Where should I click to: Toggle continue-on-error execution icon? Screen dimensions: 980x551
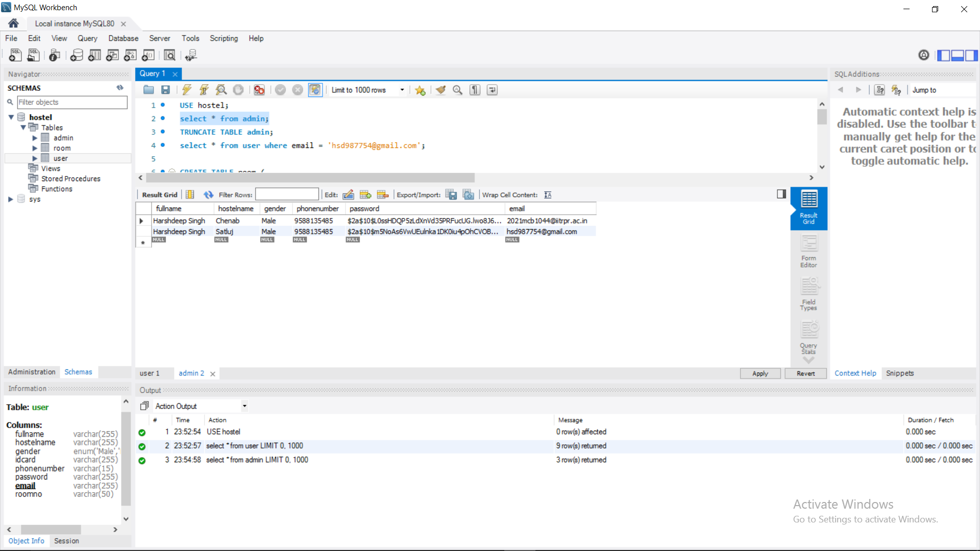[x=259, y=90]
